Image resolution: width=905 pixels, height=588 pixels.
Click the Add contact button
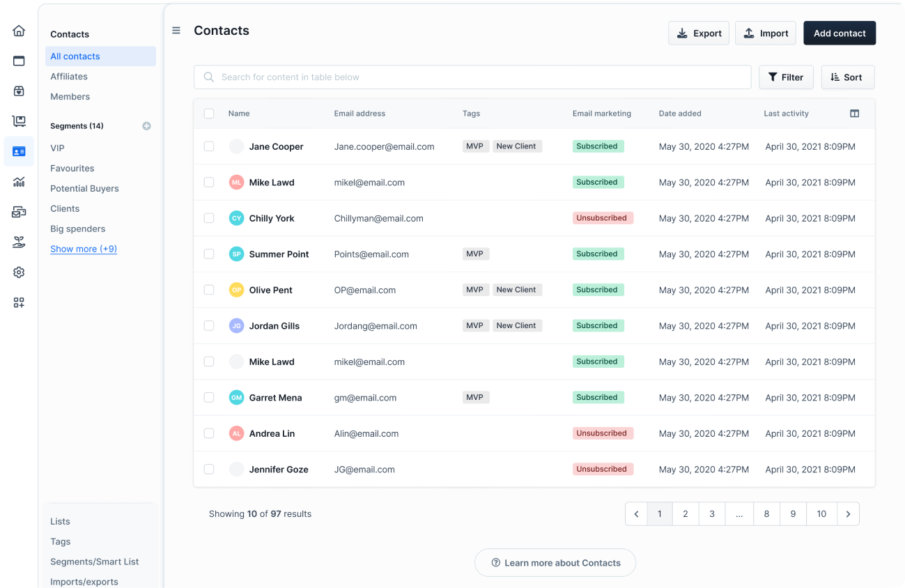pyautogui.click(x=839, y=33)
